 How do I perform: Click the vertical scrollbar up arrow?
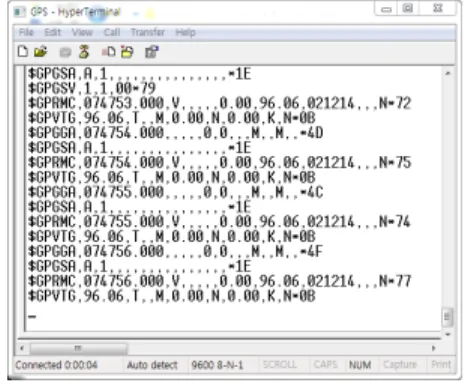click(x=448, y=73)
